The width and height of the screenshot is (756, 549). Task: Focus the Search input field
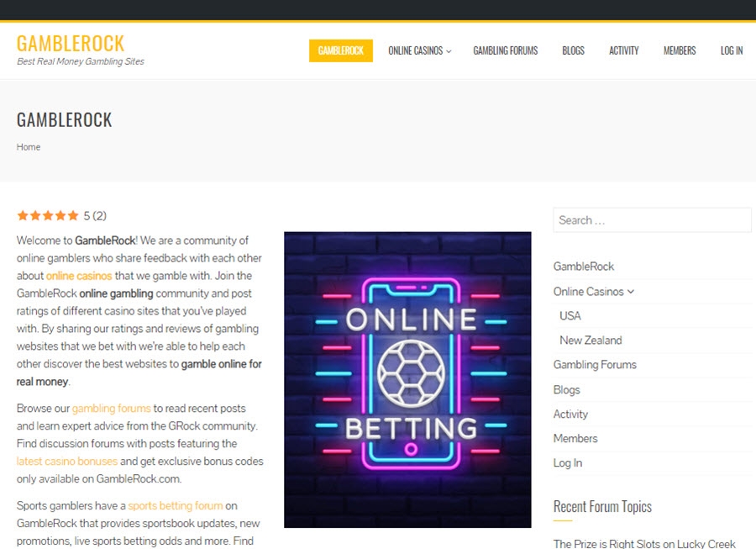click(x=652, y=220)
